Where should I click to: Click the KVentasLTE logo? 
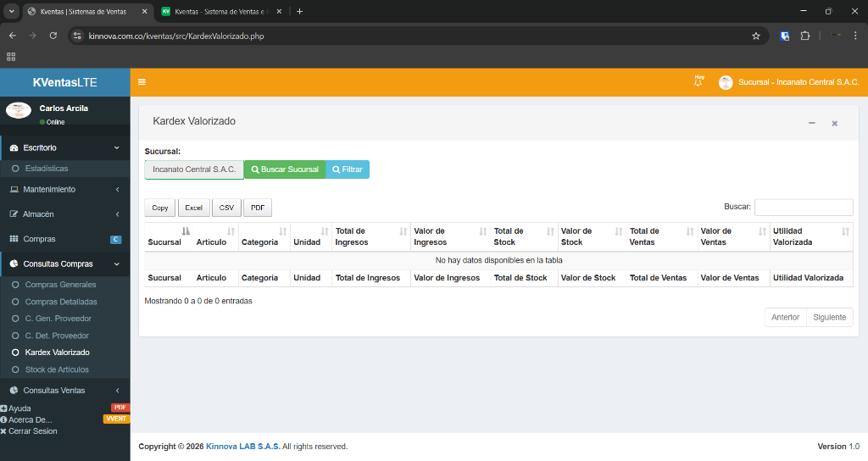tap(64, 82)
